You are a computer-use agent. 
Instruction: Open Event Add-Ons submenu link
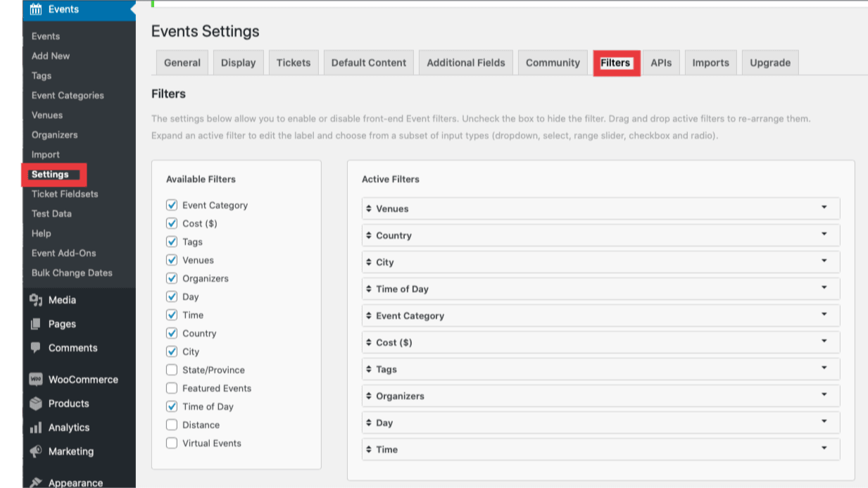(64, 253)
